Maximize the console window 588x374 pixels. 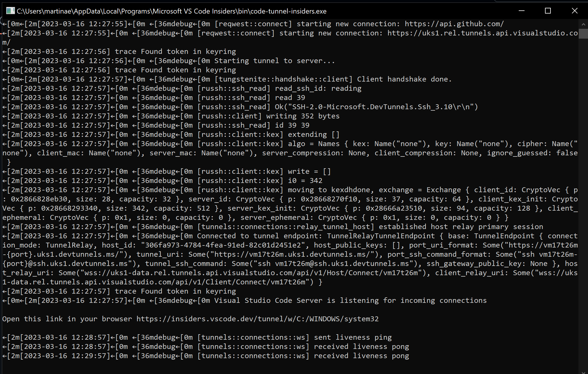pyautogui.click(x=548, y=11)
